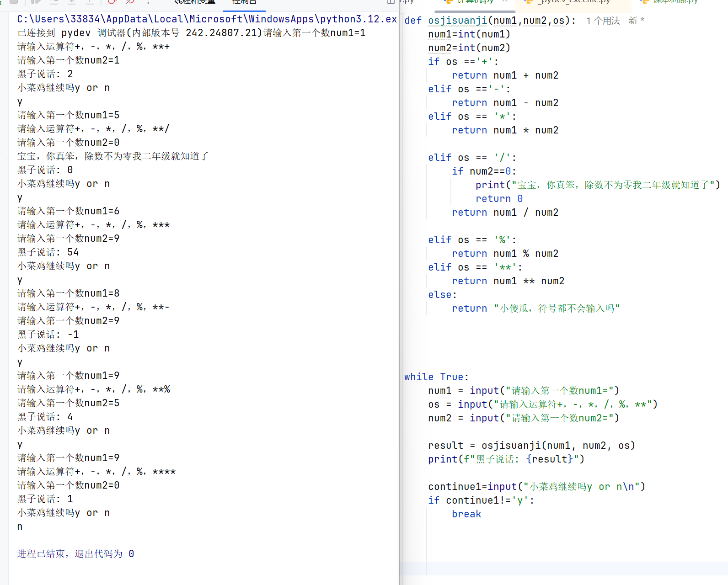Click the 'return num1 / num2' line
This screenshot has width=728, height=585.
(x=505, y=213)
